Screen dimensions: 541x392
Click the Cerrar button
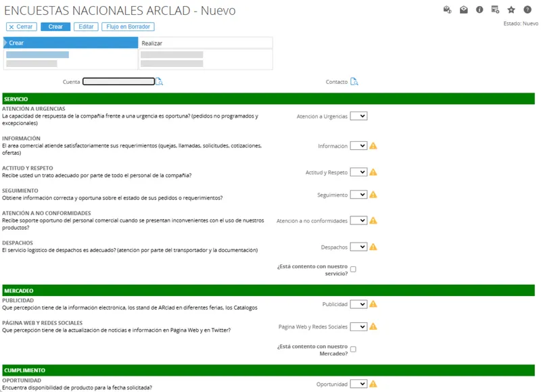[x=22, y=26]
